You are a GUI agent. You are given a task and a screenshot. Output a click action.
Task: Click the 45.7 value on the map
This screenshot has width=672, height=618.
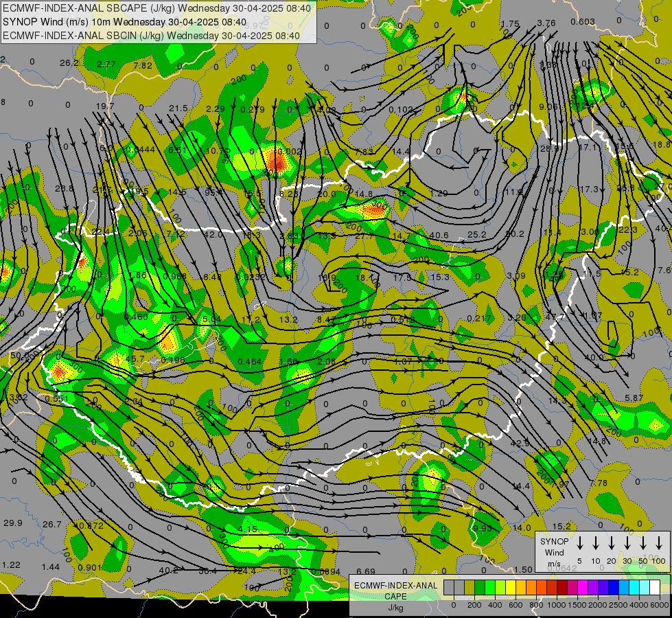pos(135,358)
